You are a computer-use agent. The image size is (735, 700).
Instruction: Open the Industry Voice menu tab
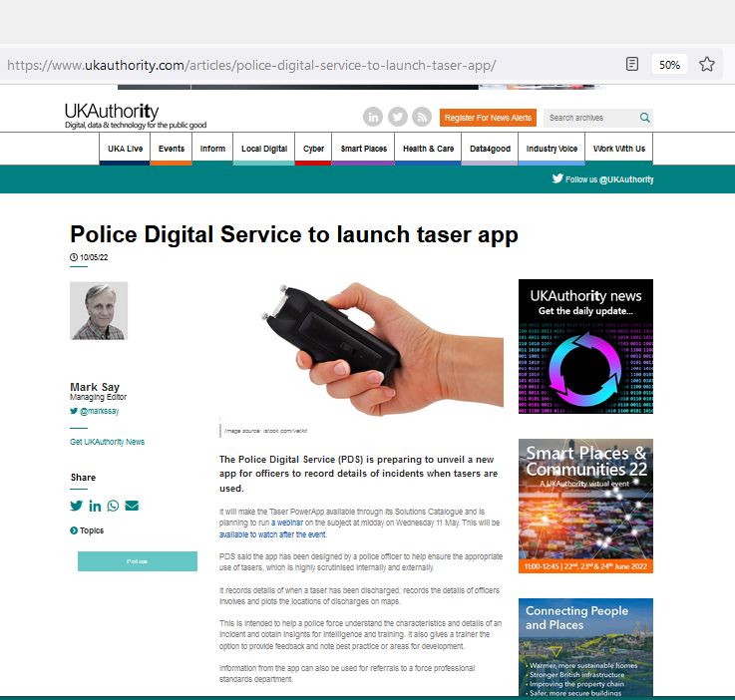pyautogui.click(x=551, y=149)
